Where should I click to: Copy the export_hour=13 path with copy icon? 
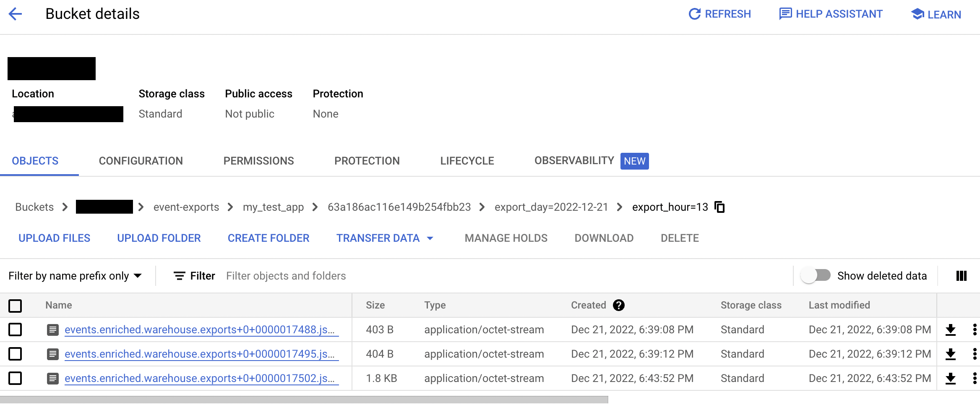pyautogui.click(x=720, y=207)
